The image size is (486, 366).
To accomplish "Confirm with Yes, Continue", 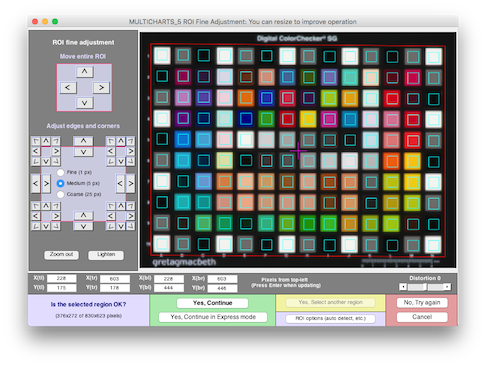I will click(x=212, y=303).
